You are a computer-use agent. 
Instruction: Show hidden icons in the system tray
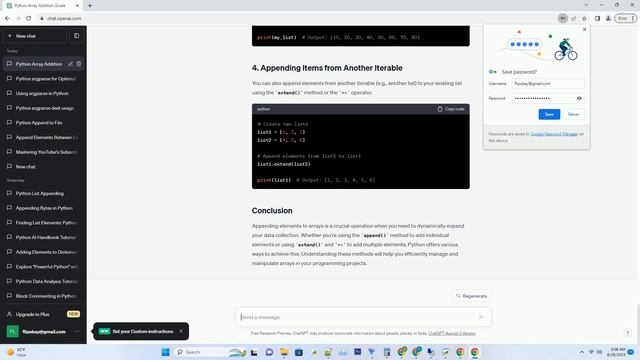pyautogui.click(x=582, y=352)
